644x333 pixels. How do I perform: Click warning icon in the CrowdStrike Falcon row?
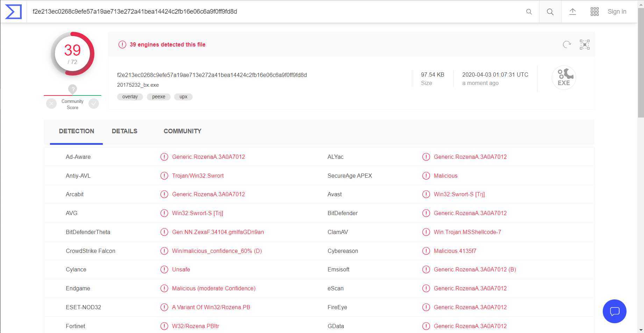[164, 251]
